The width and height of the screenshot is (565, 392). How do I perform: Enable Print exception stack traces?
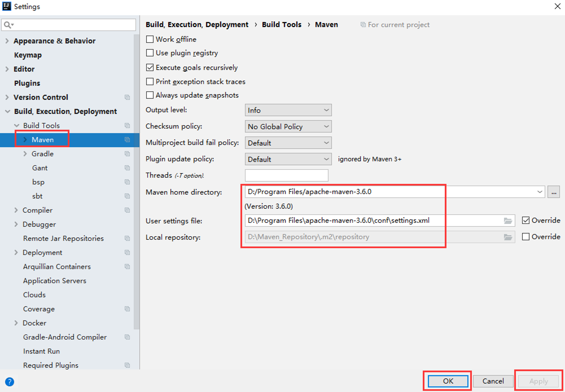(x=150, y=82)
